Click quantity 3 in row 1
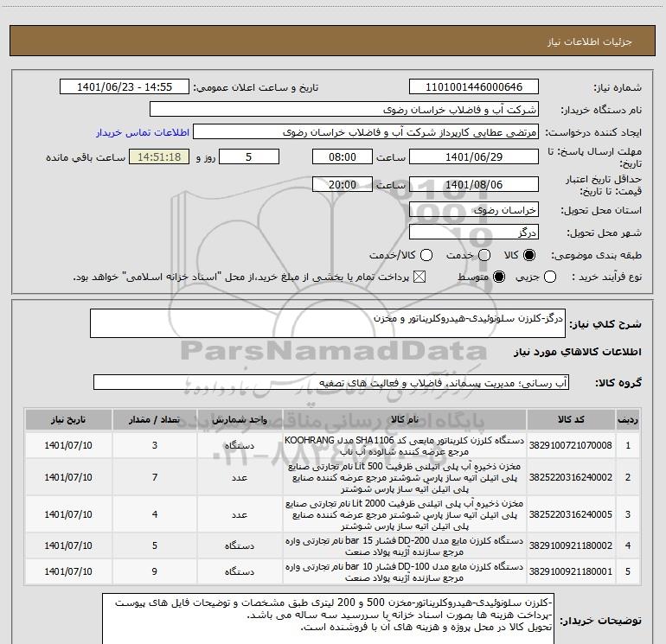This screenshot has width=666, height=644. tap(155, 445)
